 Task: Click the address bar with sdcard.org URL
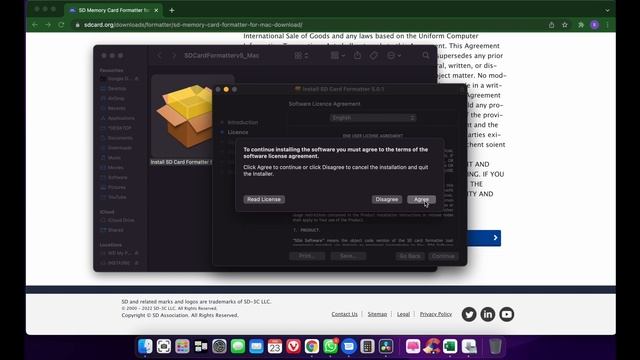point(310,25)
